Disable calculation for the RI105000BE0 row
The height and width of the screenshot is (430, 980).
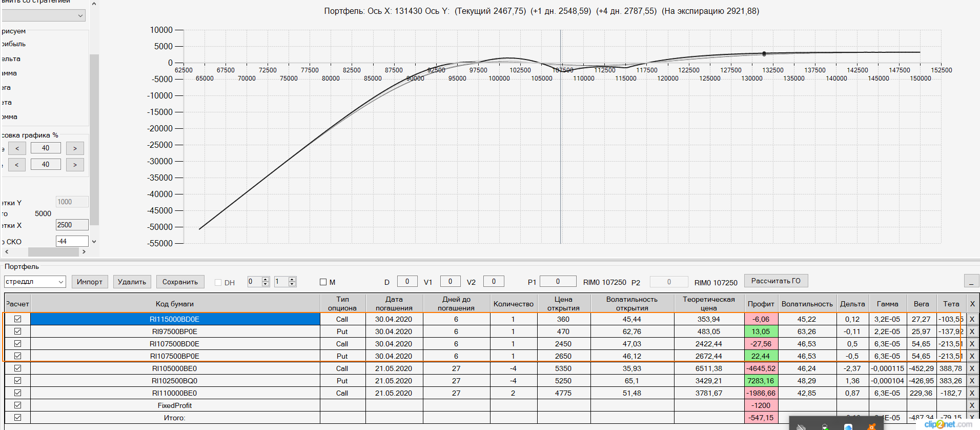tap(17, 368)
